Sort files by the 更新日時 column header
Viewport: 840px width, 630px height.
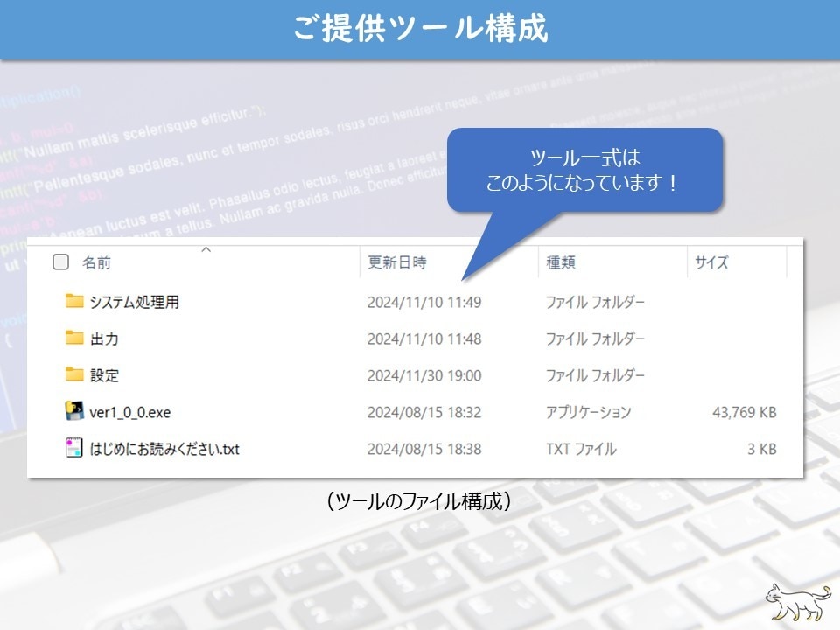coord(397,262)
